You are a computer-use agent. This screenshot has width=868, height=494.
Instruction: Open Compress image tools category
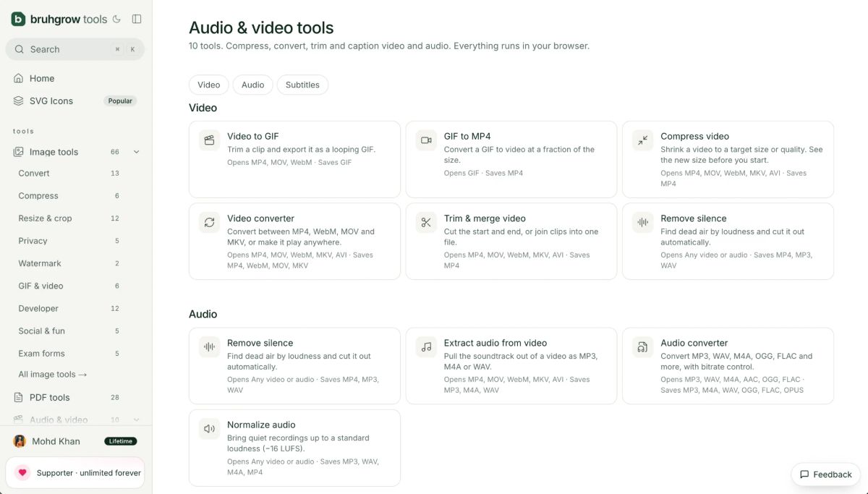point(69,196)
